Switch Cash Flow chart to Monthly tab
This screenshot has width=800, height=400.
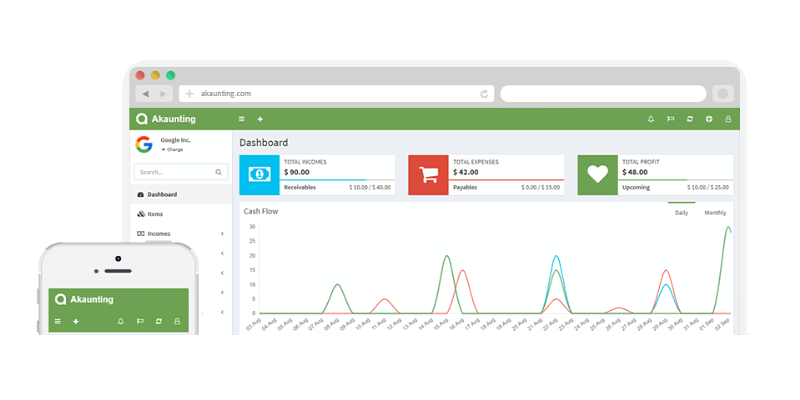pyautogui.click(x=715, y=213)
